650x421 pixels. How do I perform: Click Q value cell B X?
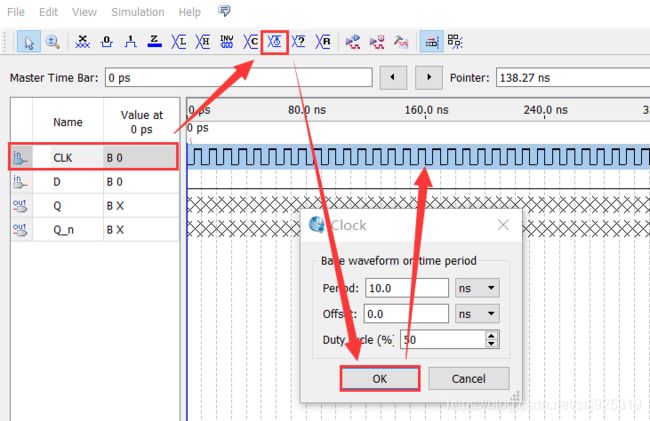point(141,206)
